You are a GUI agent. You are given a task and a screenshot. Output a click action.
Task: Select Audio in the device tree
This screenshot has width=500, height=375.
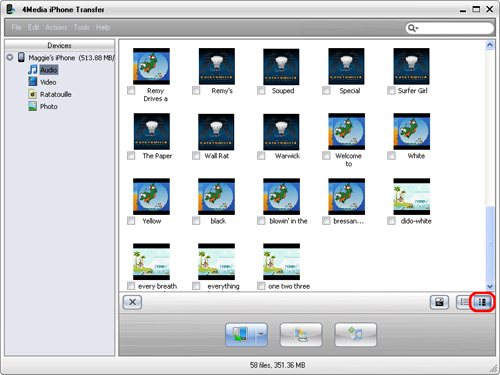(x=49, y=70)
